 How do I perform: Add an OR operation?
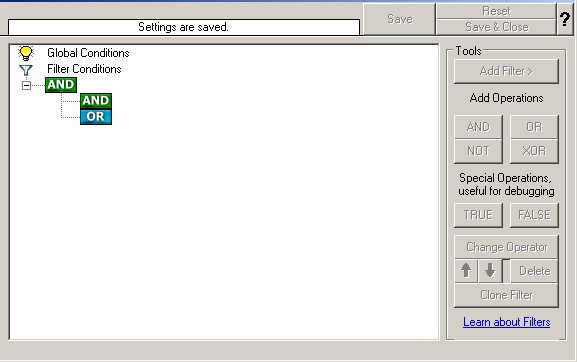pos(534,127)
